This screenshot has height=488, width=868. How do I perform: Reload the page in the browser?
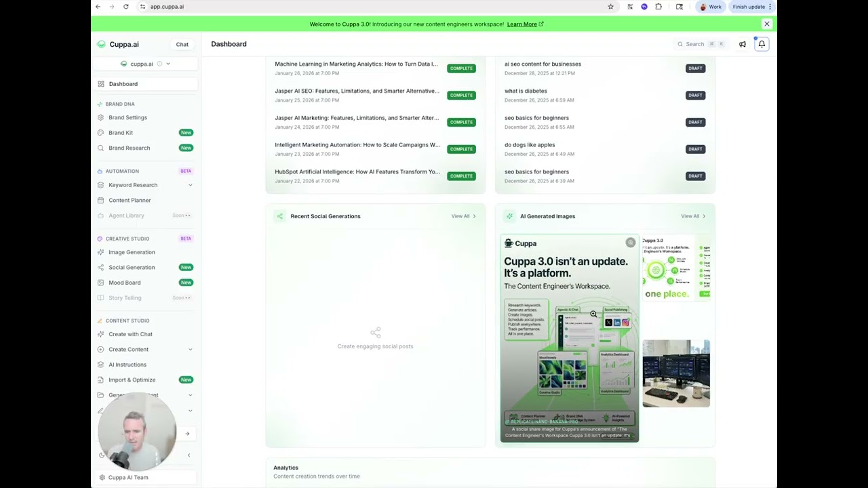(x=125, y=7)
